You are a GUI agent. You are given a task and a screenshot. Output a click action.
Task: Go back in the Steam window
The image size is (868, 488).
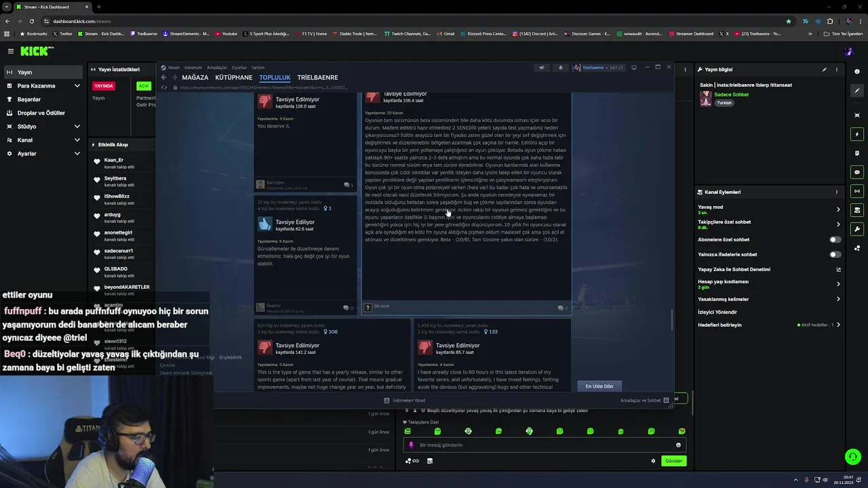pos(163,77)
